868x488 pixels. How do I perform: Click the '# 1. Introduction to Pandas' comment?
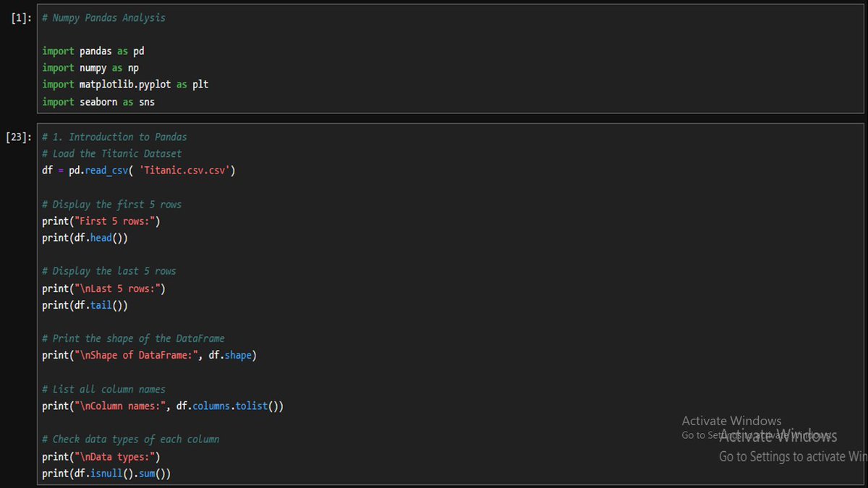(114, 137)
